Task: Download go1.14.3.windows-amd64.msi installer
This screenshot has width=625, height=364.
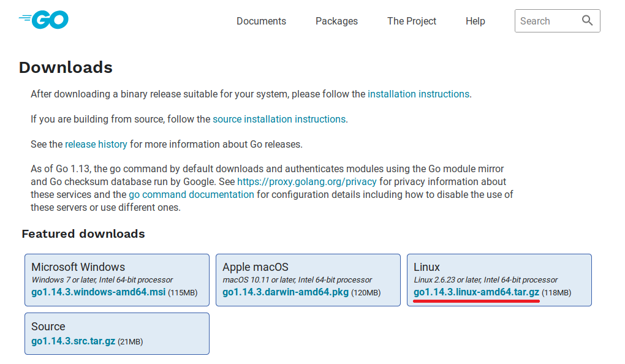Action: pyautogui.click(x=99, y=292)
